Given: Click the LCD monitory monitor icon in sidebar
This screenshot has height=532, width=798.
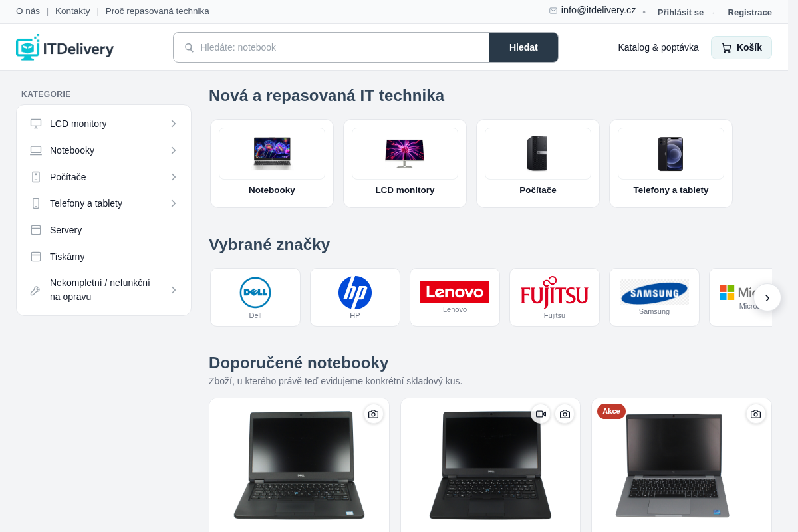Looking at the screenshot, I should point(36,124).
